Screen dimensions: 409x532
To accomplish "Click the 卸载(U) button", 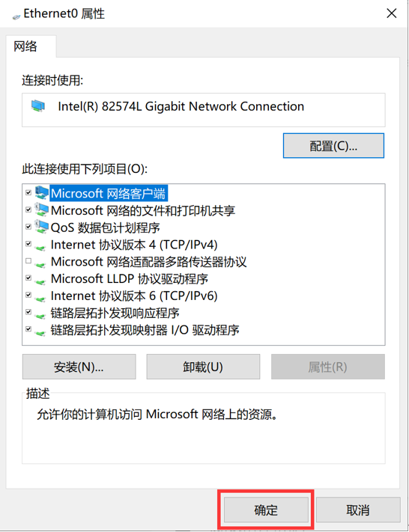I will (x=203, y=367).
